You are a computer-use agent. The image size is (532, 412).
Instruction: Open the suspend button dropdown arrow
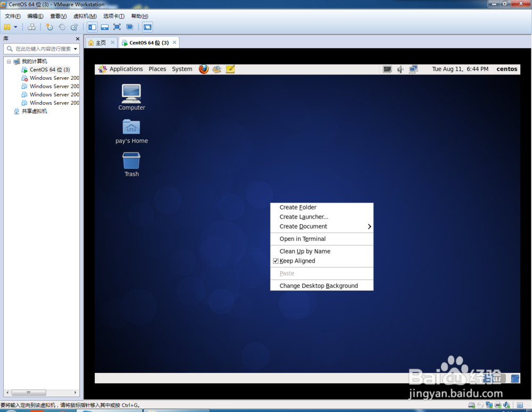pyautogui.click(x=15, y=27)
